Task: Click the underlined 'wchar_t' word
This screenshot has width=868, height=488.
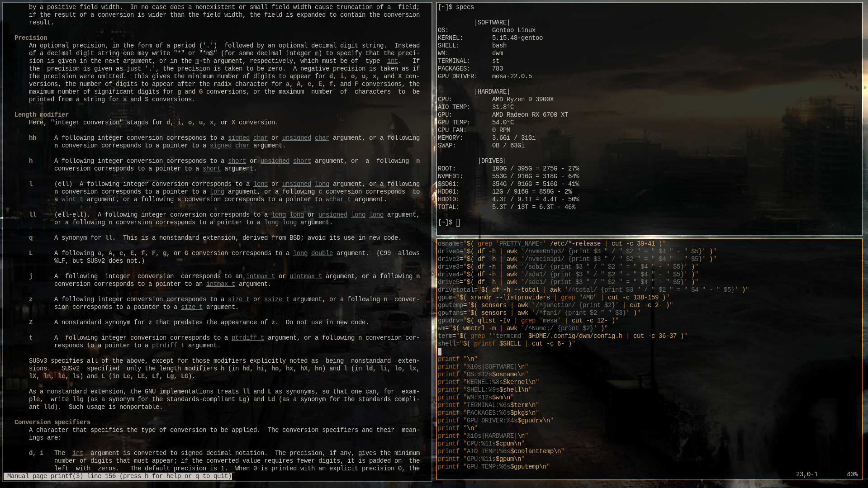Action: tap(338, 199)
